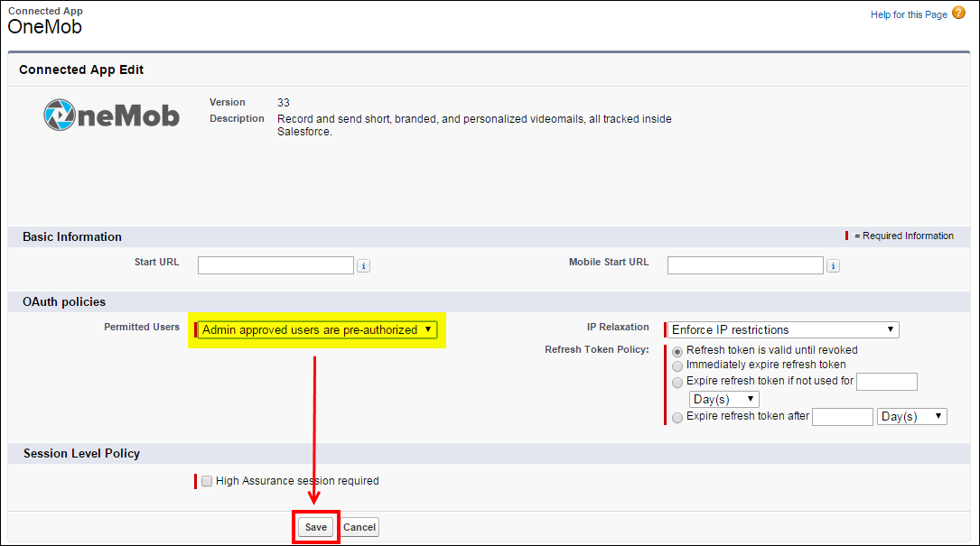
Task: Open the Mobile Start URL info icon
Action: coord(833,266)
